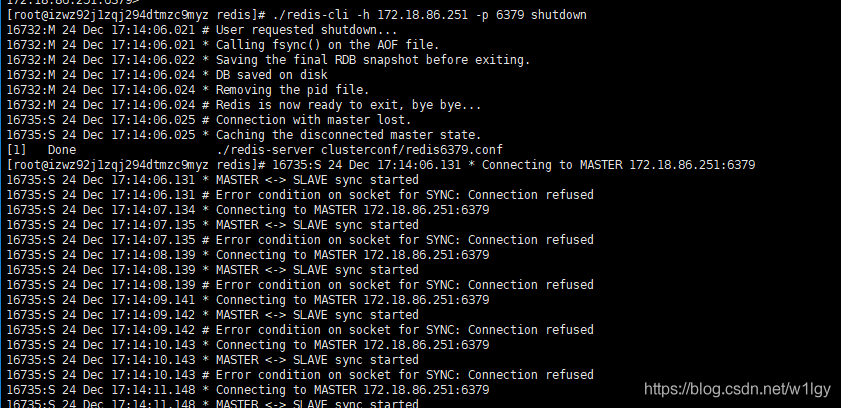This screenshot has height=408, width=841.
Task: Click the 17:14:08.139 'Connection refused' error line
Action: tap(300, 285)
